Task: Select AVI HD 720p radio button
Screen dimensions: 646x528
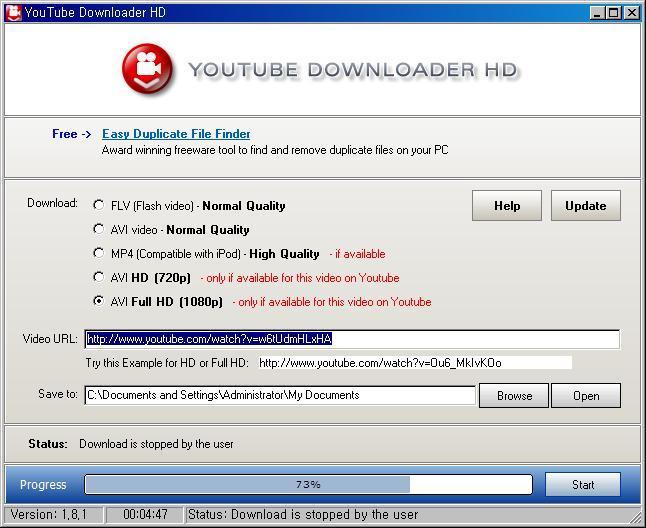Action: (98, 277)
